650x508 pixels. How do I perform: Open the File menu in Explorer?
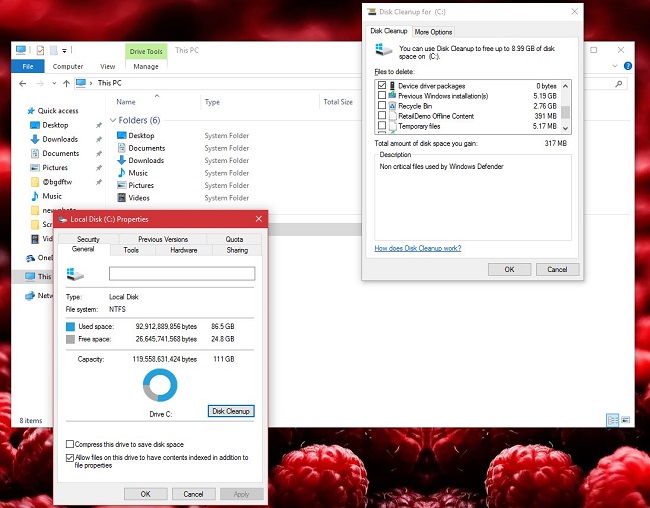click(x=28, y=66)
